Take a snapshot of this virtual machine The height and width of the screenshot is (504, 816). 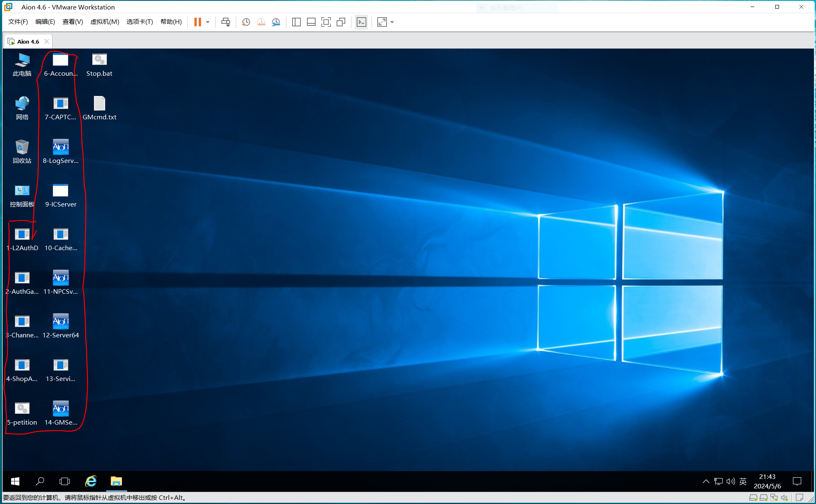click(246, 22)
